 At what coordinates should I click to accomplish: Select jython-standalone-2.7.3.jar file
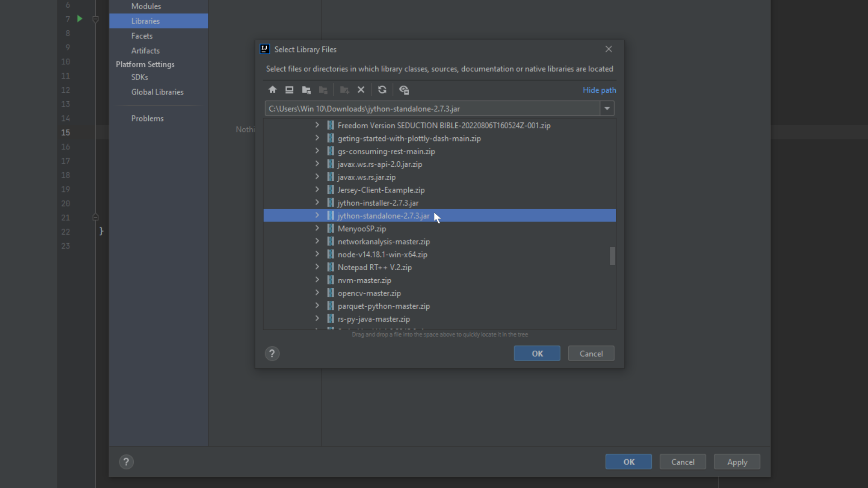[383, 216]
